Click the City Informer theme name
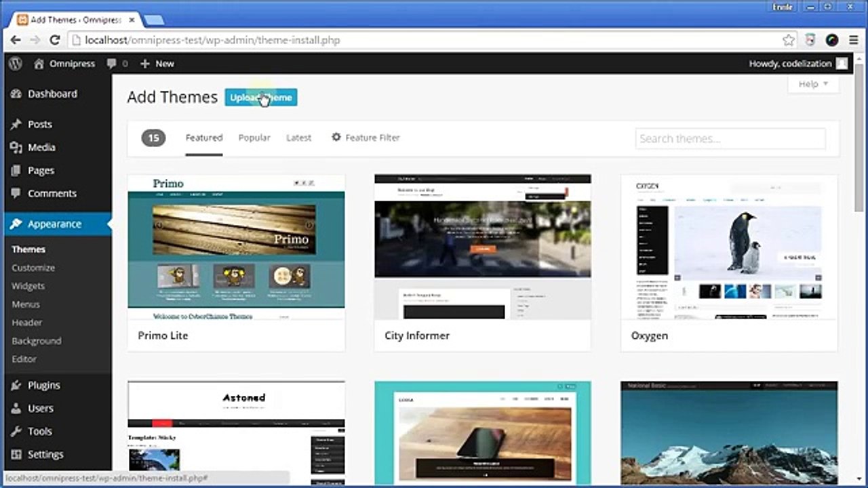 (x=417, y=335)
